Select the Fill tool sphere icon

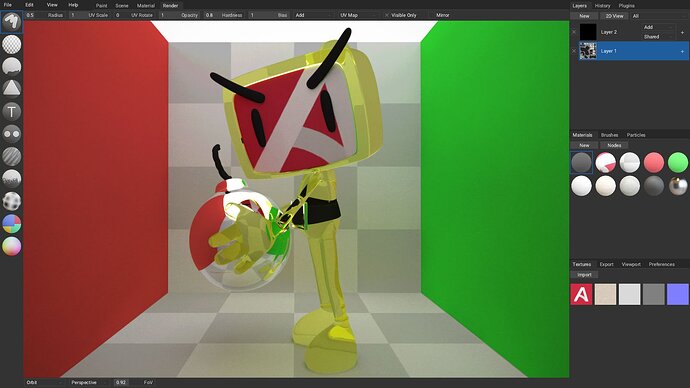pyautogui.click(x=11, y=66)
